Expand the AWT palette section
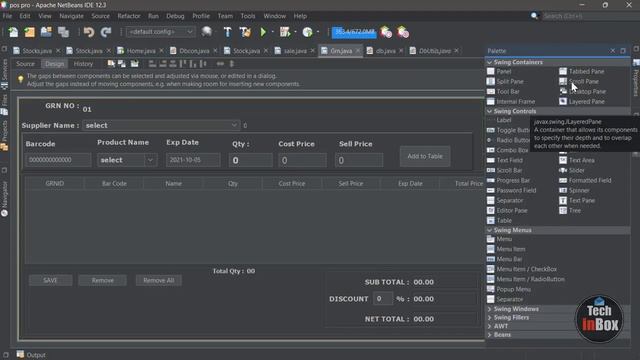The image size is (640, 360). (x=489, y=326)
